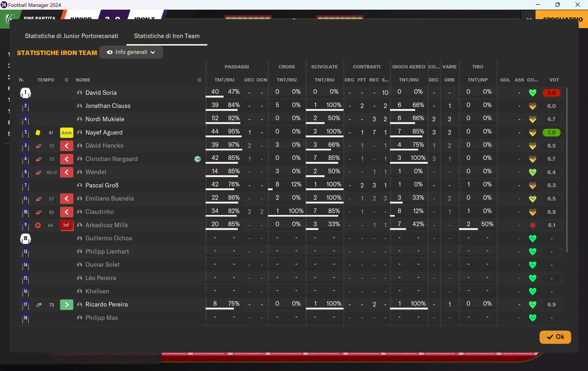The width and height of the screenshot is (588, 371).
Task: Click the yellow card icon for Nayef Aguerd
Action: click(x=38, y=133)
